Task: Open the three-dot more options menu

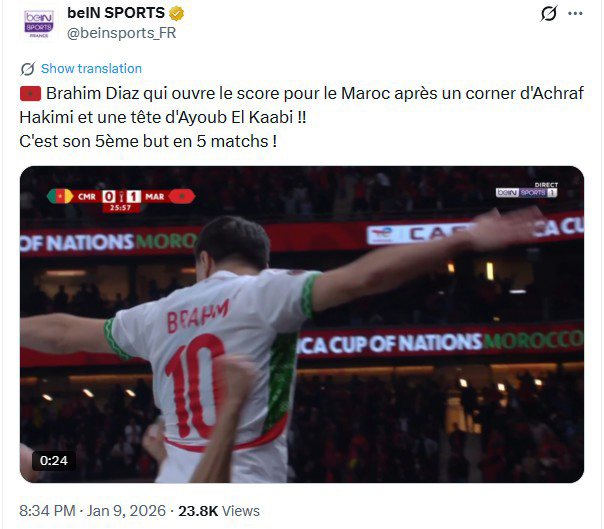Action: (575, 13)
